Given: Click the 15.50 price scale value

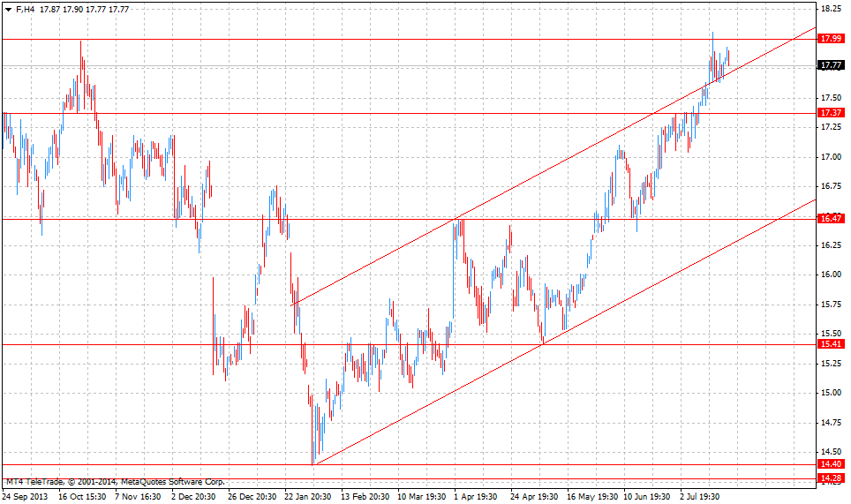Looking at the screenshot, I should 831,334.
